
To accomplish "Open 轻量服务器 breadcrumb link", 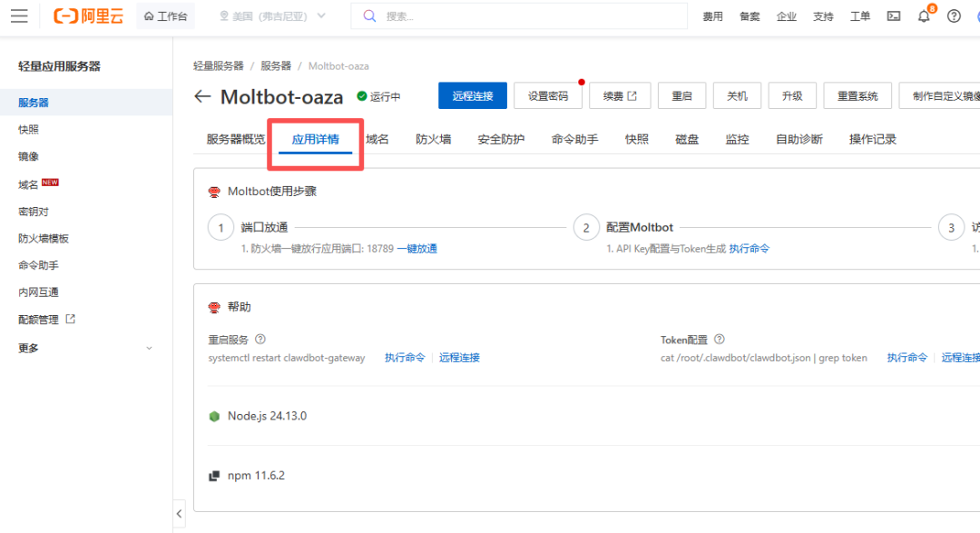I will click(218, 65).
